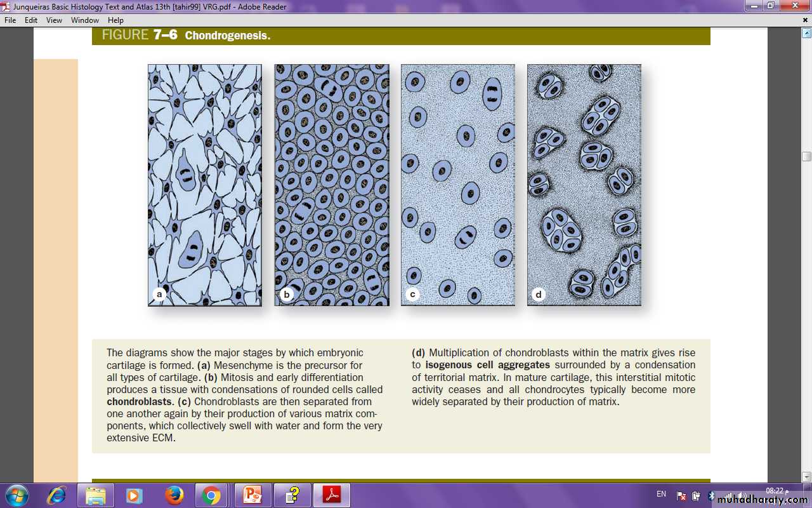This screenshot has height=508, width=812.
Task: Click the vertical scrollbar down arrow
Action: 806,476
